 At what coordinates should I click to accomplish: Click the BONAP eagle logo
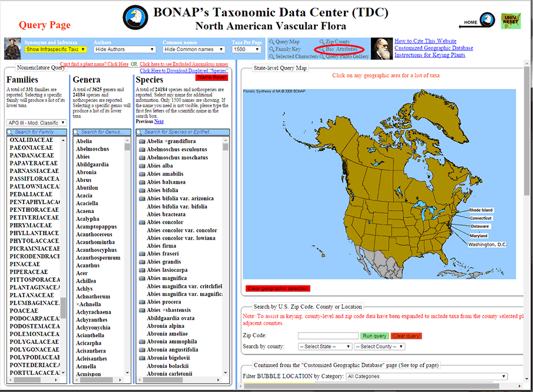click(135, 18)
